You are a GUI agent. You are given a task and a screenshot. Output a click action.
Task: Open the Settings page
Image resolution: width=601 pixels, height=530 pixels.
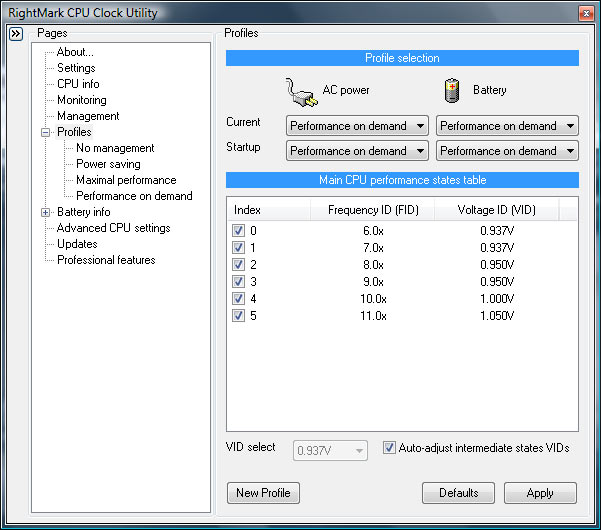76,68
